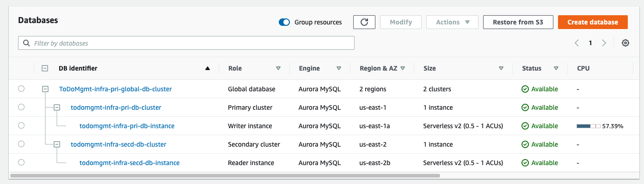Click the DB identifier column header
Viewport: 644px width, 184px height.
coord(78,68)
